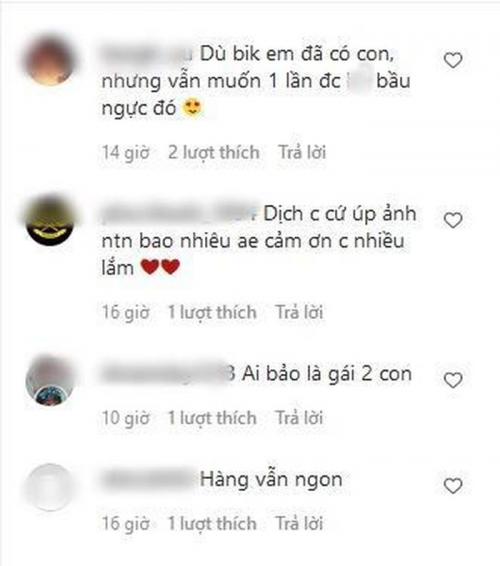Like the comment ending with 'bầu ngực đó'
The width and height of the screenshot is (500, 566).
point(453,60)
